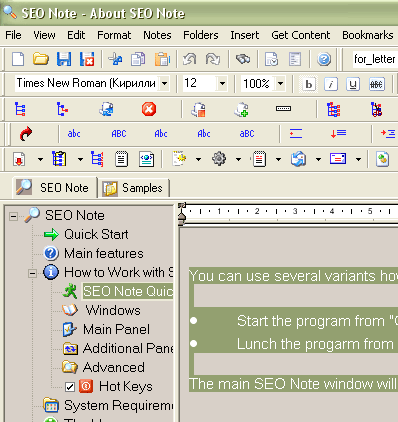
Task: Create a new blank document icon
Action: (x=18, y=60)
